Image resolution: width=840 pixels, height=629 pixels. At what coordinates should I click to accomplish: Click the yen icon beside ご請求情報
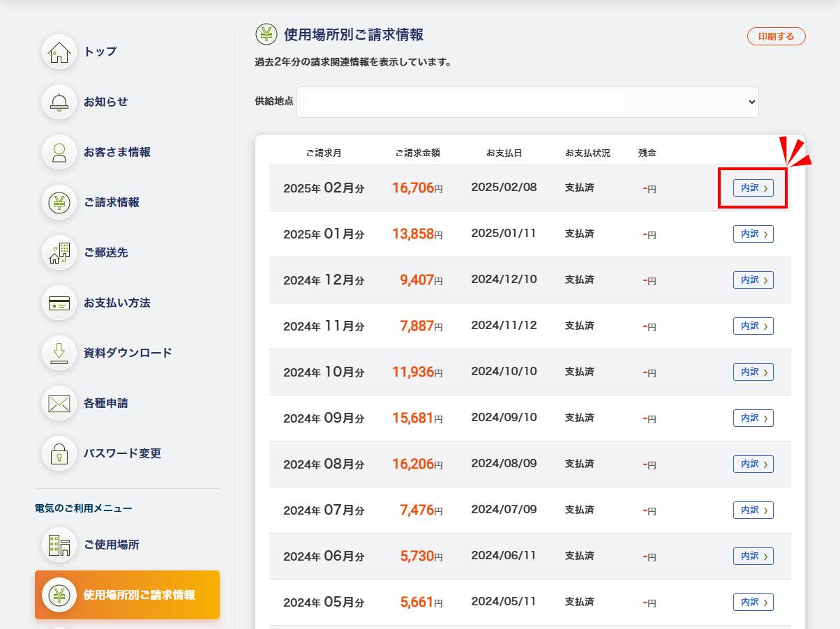pos(59,202)
